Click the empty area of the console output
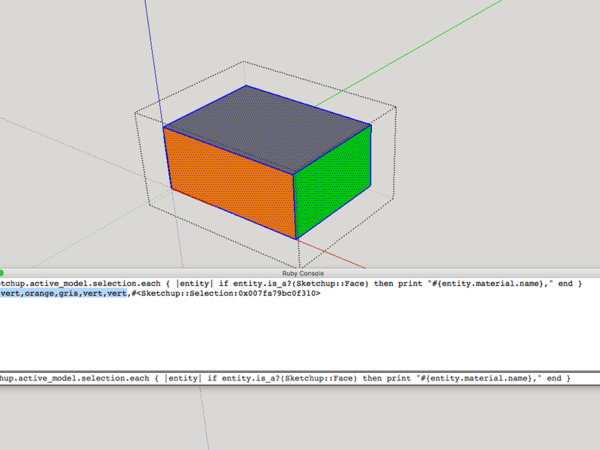 (300, 335)
